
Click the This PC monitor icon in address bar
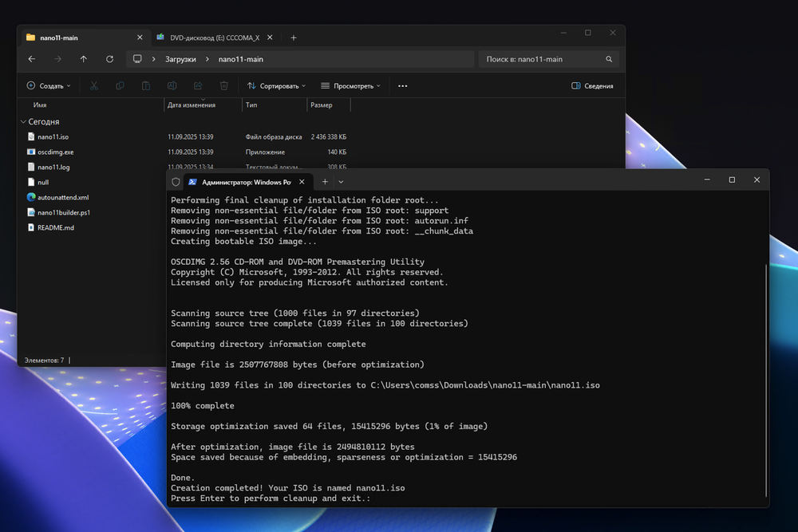137,59
